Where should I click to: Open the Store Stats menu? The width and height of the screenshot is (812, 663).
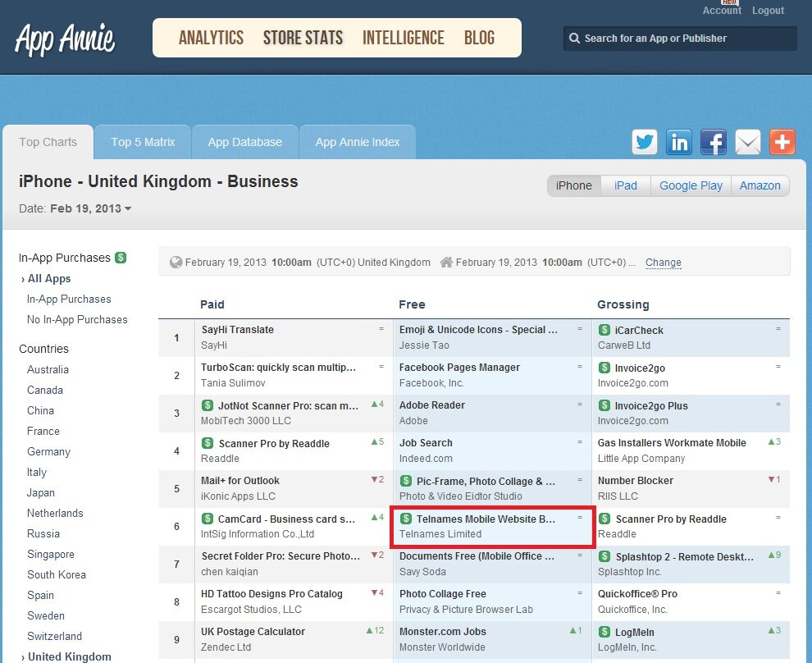pyautogui.click(x=303, y=38)
